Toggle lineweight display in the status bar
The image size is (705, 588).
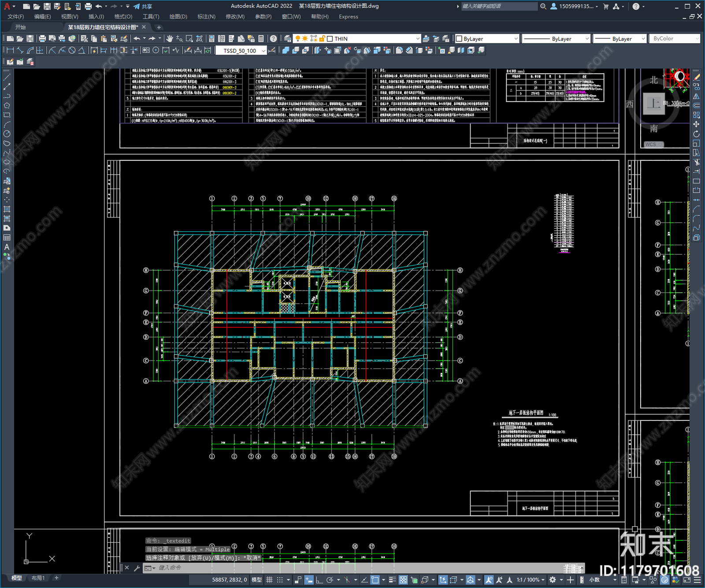click(x=392, y=580)
